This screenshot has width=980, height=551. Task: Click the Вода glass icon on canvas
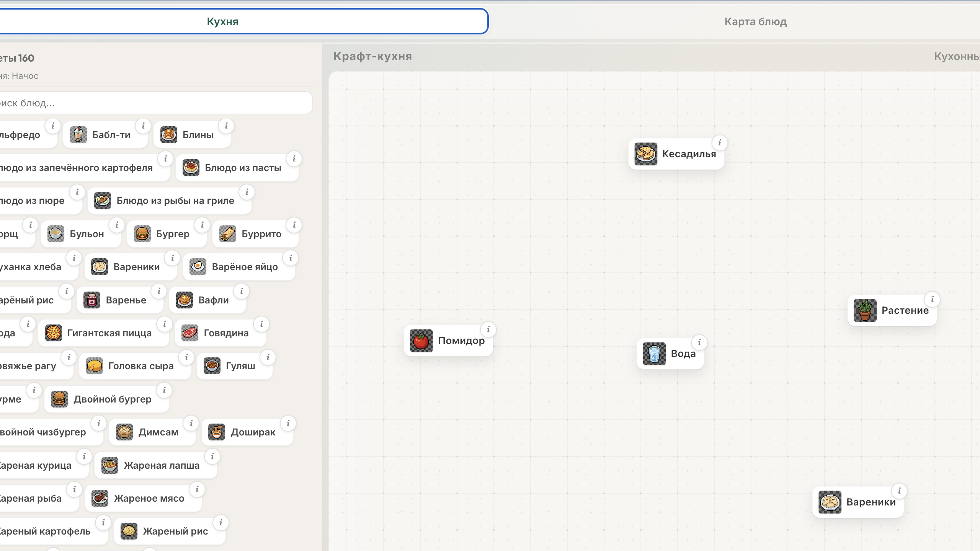point(654,354)
